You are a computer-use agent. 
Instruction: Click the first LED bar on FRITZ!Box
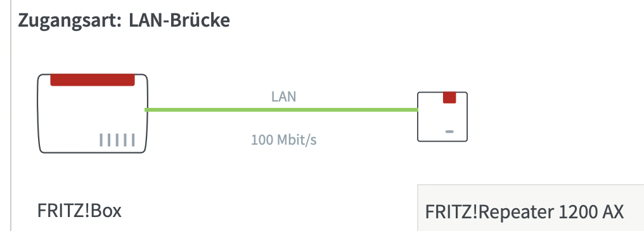point(101,140)
